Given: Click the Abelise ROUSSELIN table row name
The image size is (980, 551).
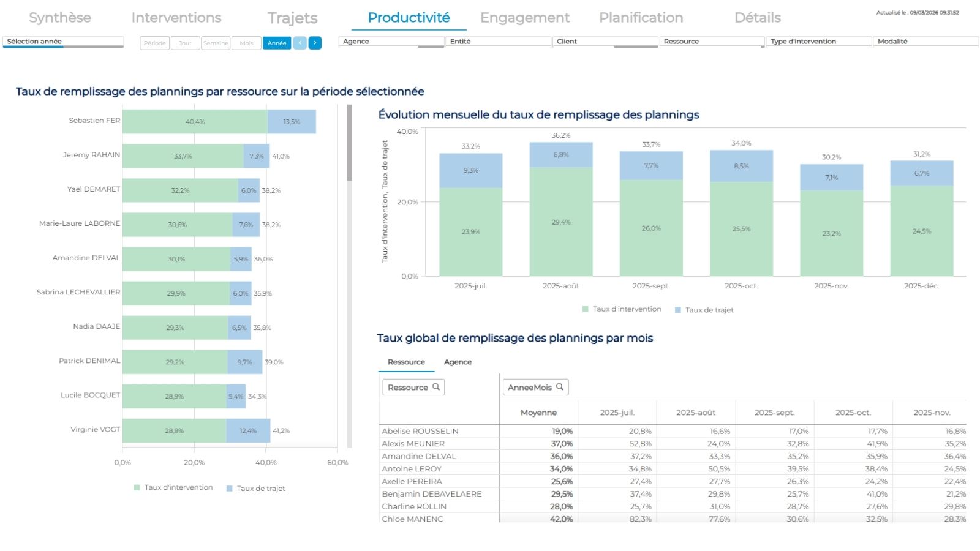Looking at the screenshot, I should click(420, 431).
